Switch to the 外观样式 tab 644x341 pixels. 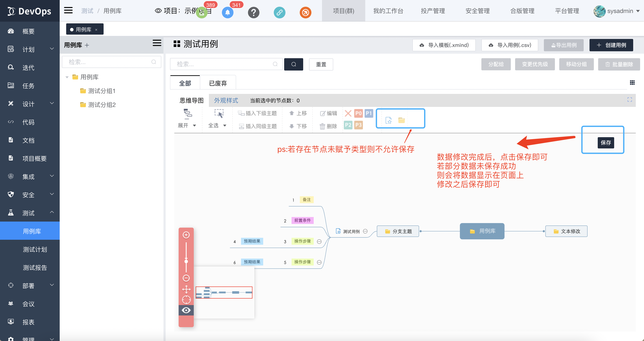coord(226,100)
